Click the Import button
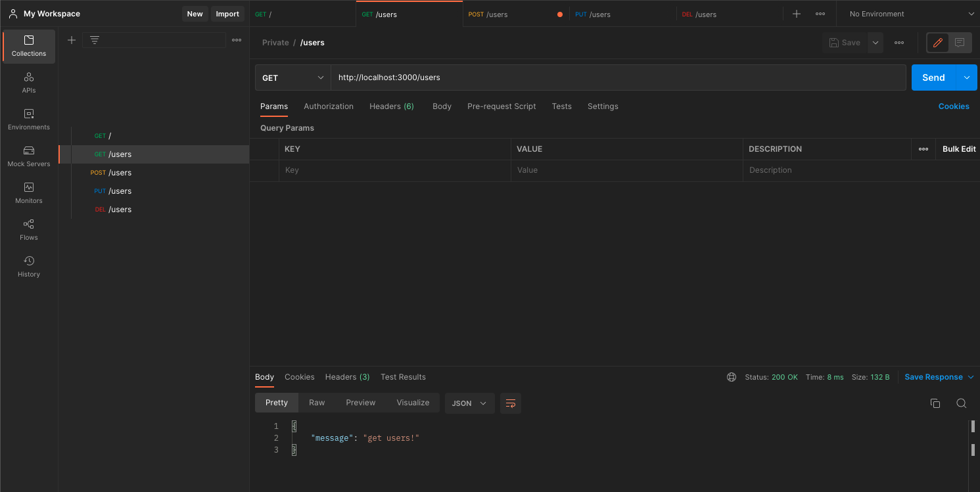The width and height of the screenshot is (980, 492). [228, 14]
